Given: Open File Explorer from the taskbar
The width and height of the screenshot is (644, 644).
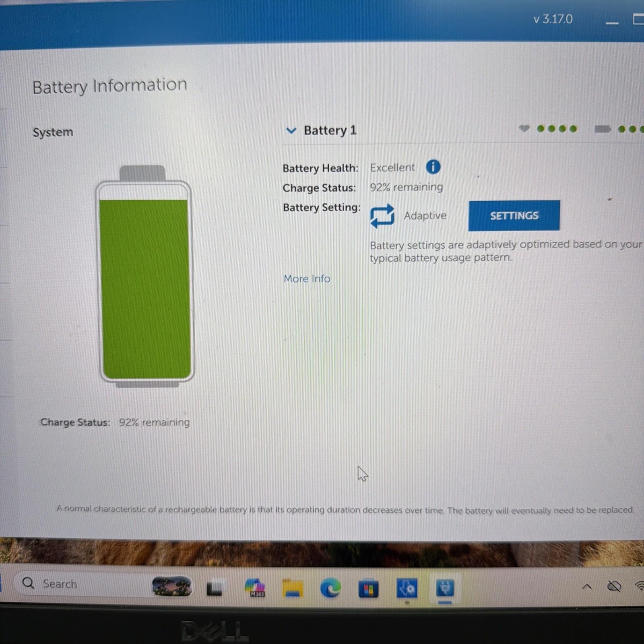Looking at the screenshot, I should [293, 588].
